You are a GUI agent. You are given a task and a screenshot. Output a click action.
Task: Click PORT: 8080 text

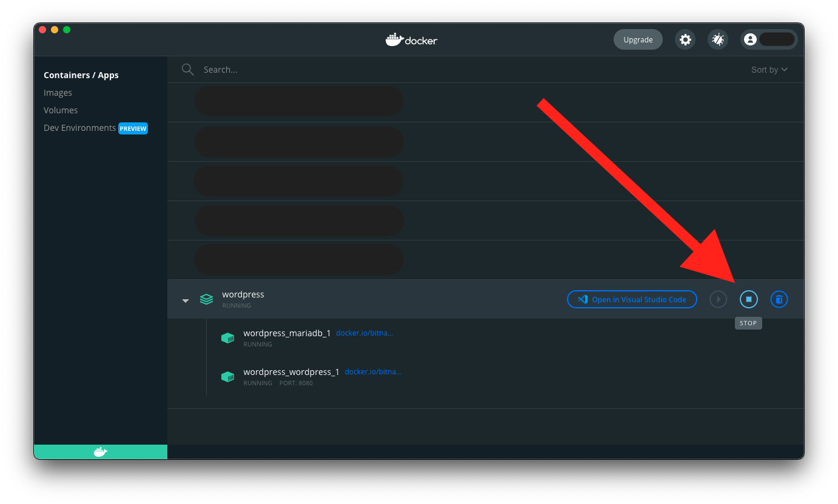click(296, 383)
